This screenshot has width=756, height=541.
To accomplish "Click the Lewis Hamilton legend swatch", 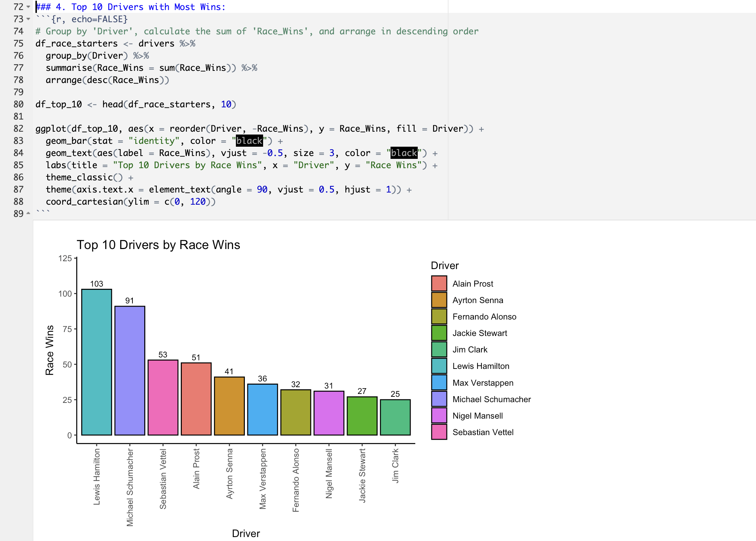I will click(x=439, y=366).
